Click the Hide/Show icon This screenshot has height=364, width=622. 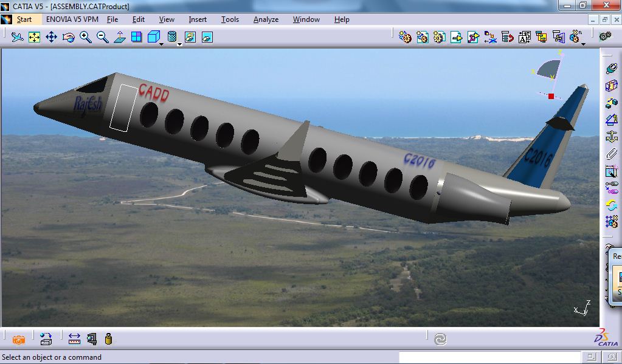[x=190, y=37]
